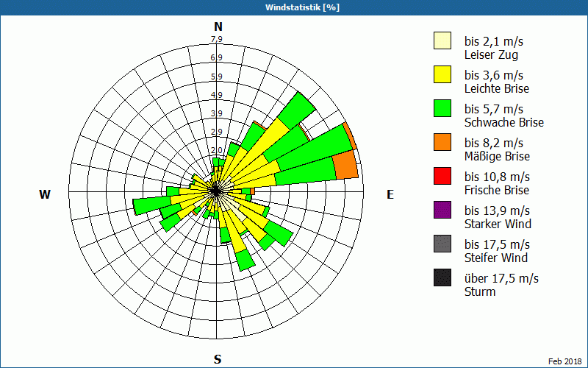Click the 'bis 8,2 m/s' speed text
The height and width of the screenshot is (368, 588).
[493, 142]
